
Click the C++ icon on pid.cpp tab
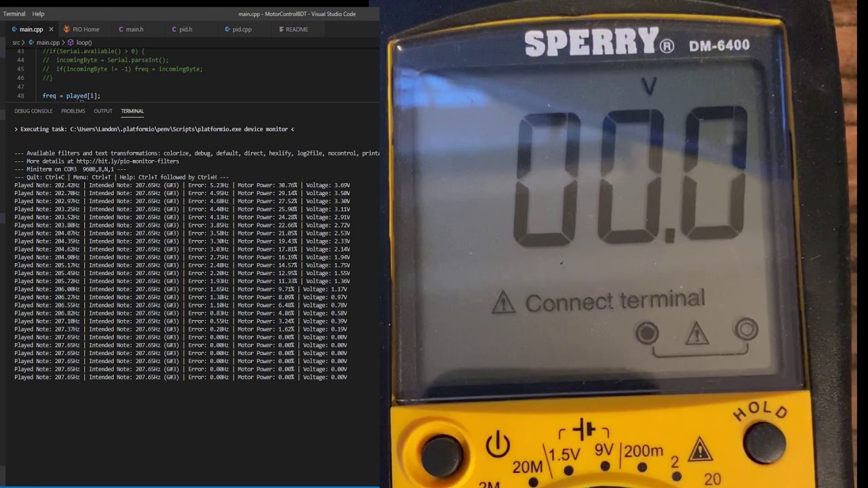[227, 29]
